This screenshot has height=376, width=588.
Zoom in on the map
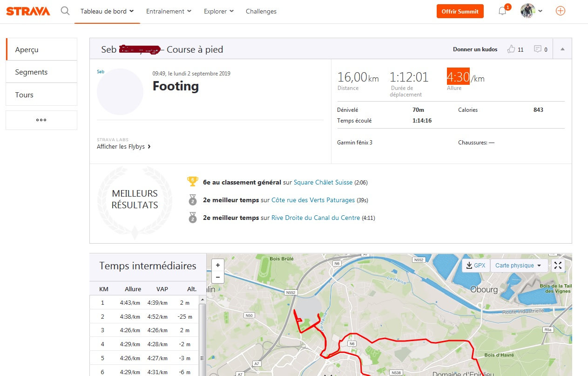(218, 265)
